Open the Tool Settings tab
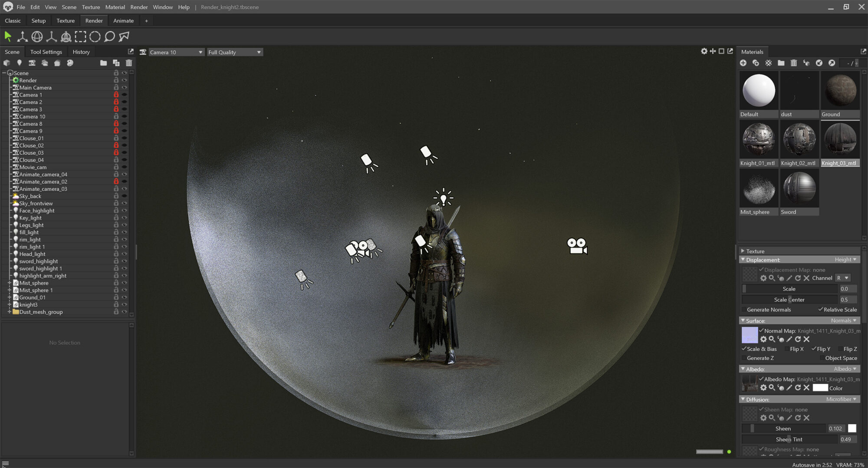This screenshot has height=468, width=868. coord(46,52)
